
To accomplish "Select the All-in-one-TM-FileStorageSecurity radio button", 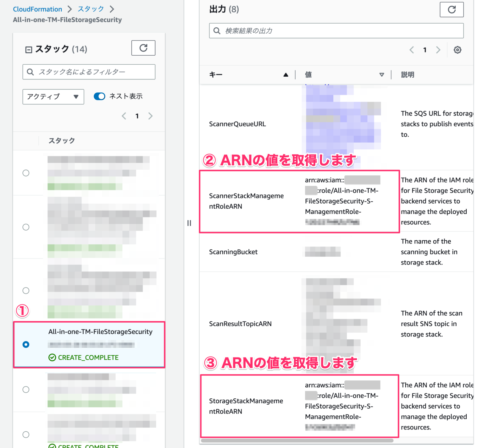I will [x=26, y=344].
